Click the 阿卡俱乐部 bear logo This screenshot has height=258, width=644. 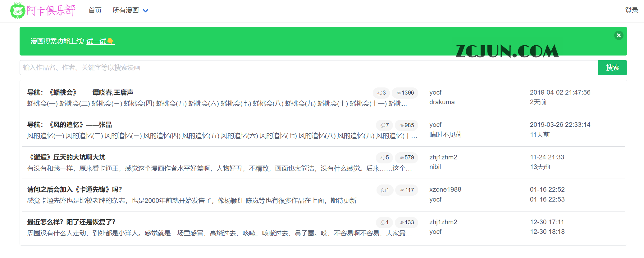click(18, 11)
